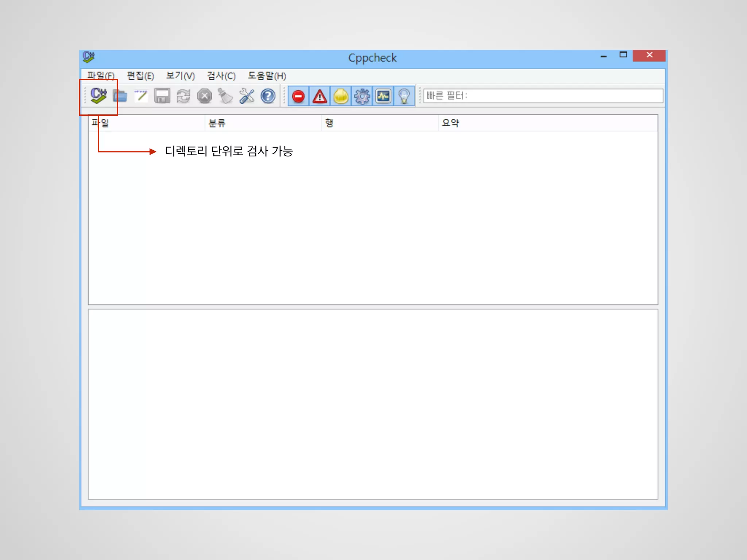Image resolution: width=747 pixels, height=560 pixels.
Task: Toggle the portability gear filter
Action: tap(362, 96)
